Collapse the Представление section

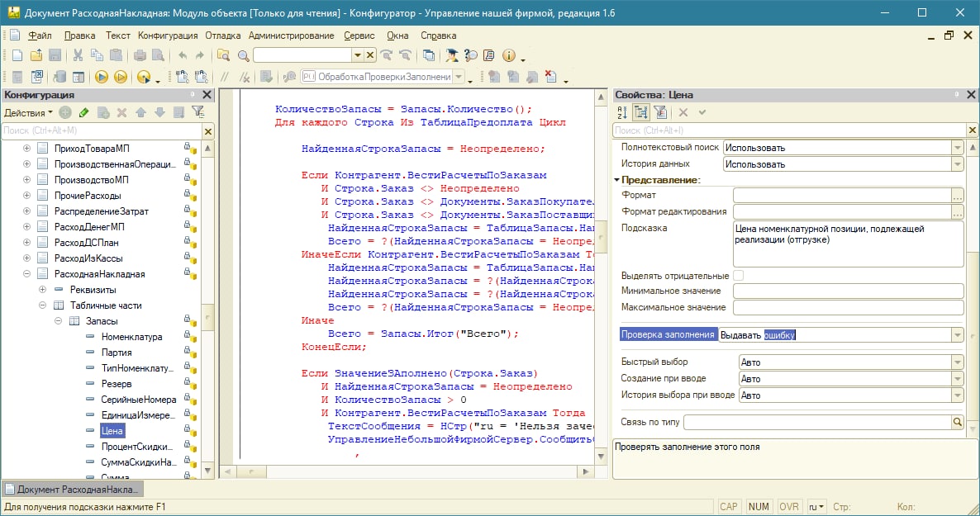pos(617,180)
